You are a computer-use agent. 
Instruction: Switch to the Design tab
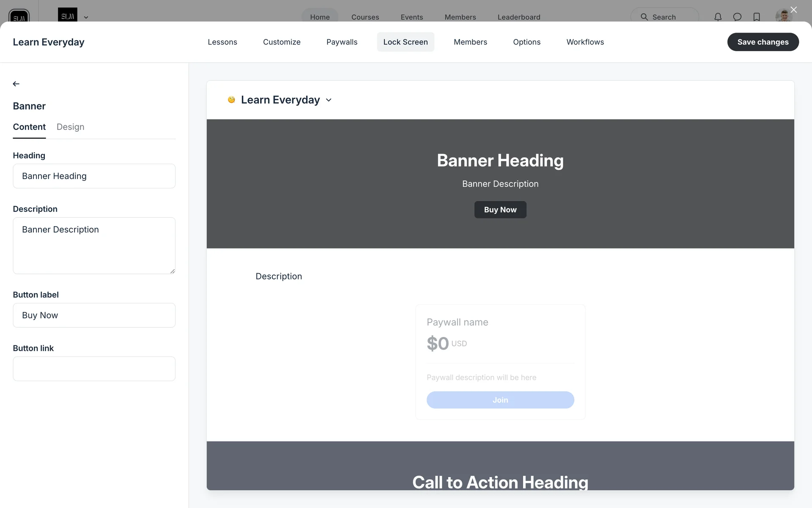[x=70, y=127]
